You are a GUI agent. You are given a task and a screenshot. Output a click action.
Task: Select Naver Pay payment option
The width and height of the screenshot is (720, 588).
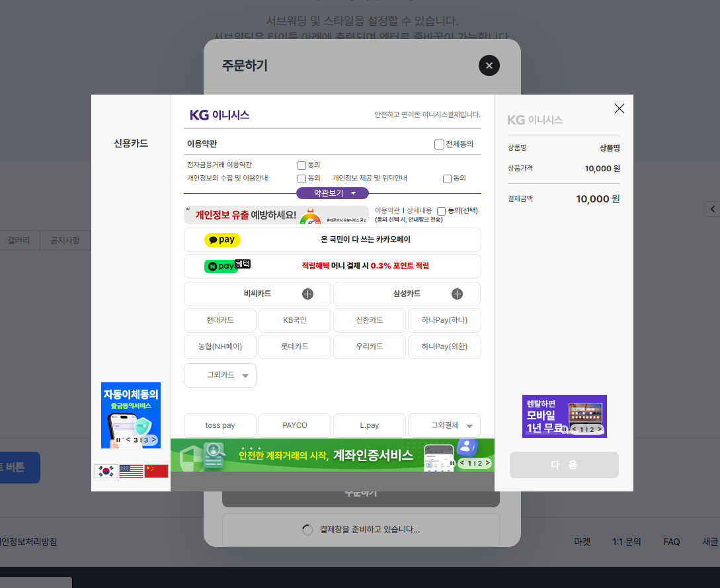point(333,266)
